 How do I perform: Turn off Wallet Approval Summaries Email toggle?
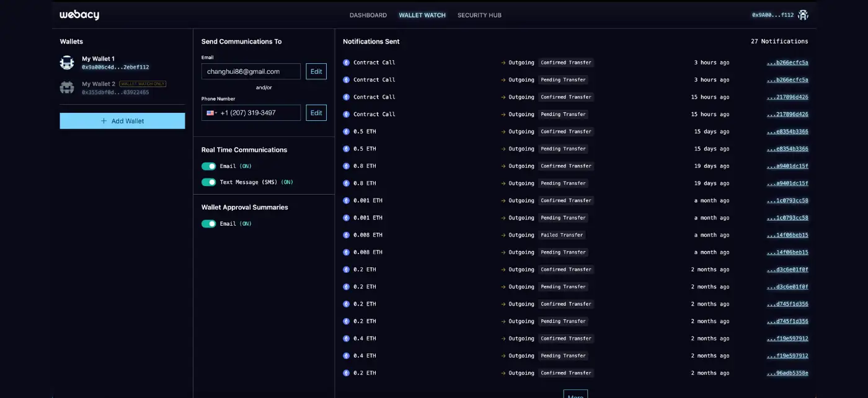pos(209,224)
